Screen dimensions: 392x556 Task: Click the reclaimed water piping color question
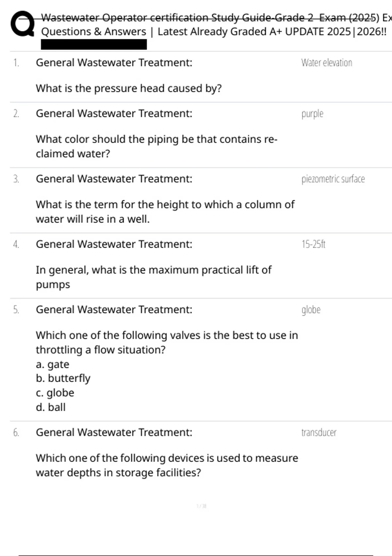coord(156,146)
